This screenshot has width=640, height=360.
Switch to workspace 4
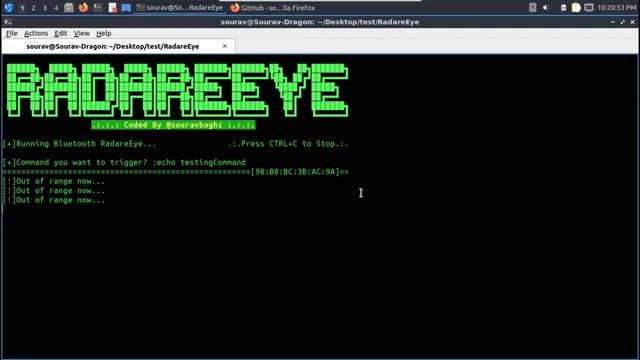pyautogui.click(x=56, y=8)
